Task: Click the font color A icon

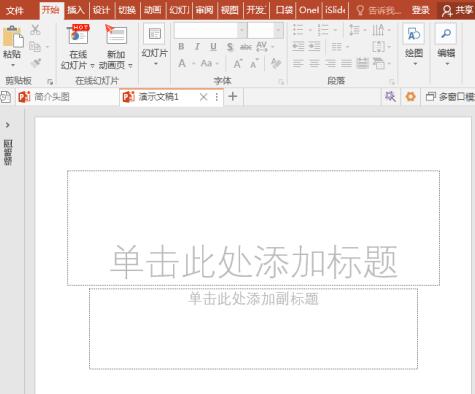Action: [182, 63]
